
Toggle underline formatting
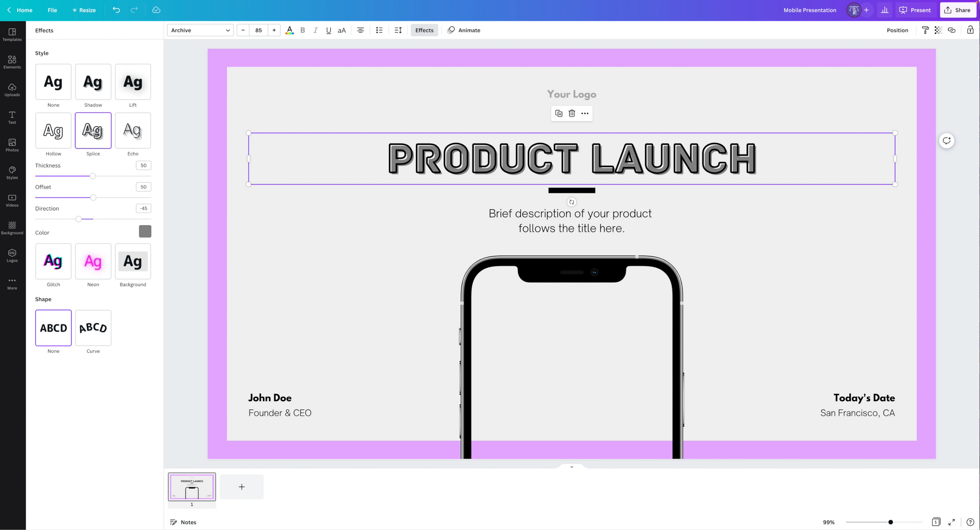tap(328, 30)
